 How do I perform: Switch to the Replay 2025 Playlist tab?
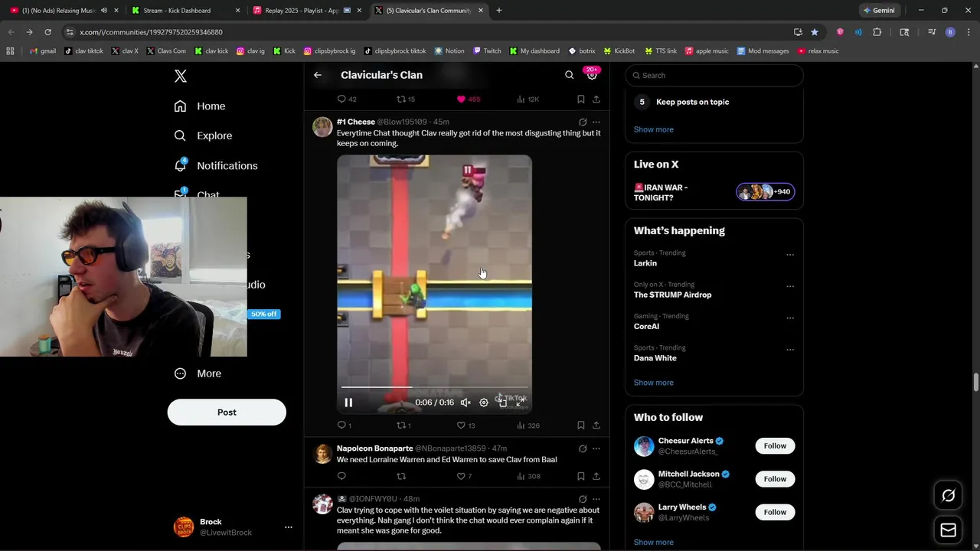coord(306,11)
